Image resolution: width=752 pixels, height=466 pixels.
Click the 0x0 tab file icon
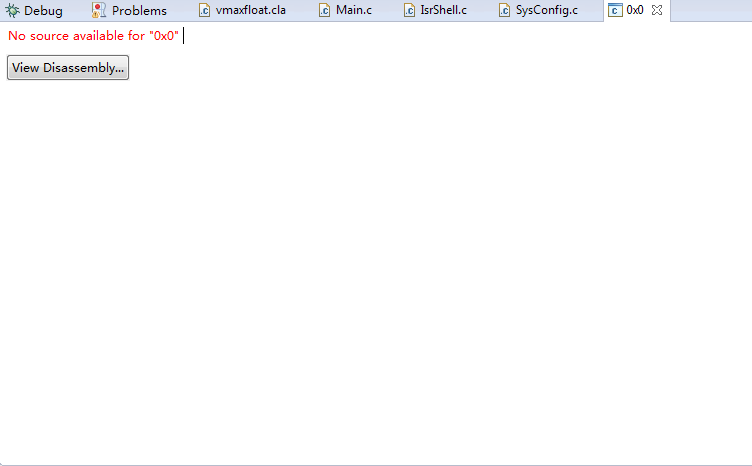point(615,10)
